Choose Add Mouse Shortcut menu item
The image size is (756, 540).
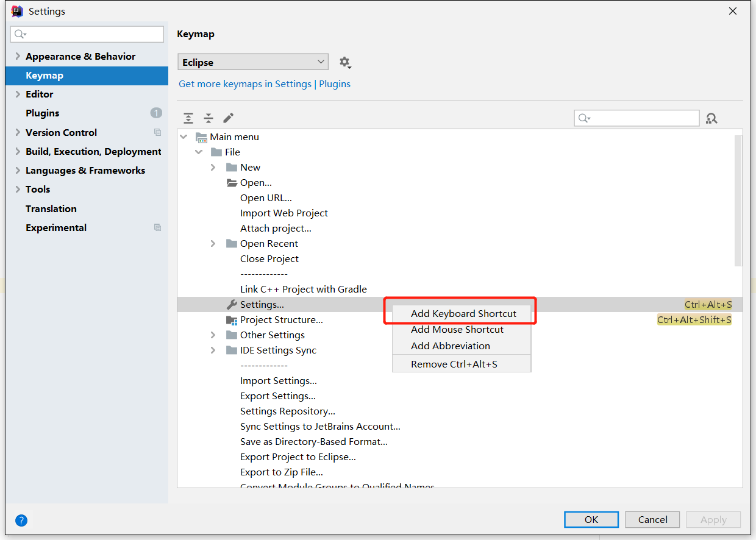462,330
